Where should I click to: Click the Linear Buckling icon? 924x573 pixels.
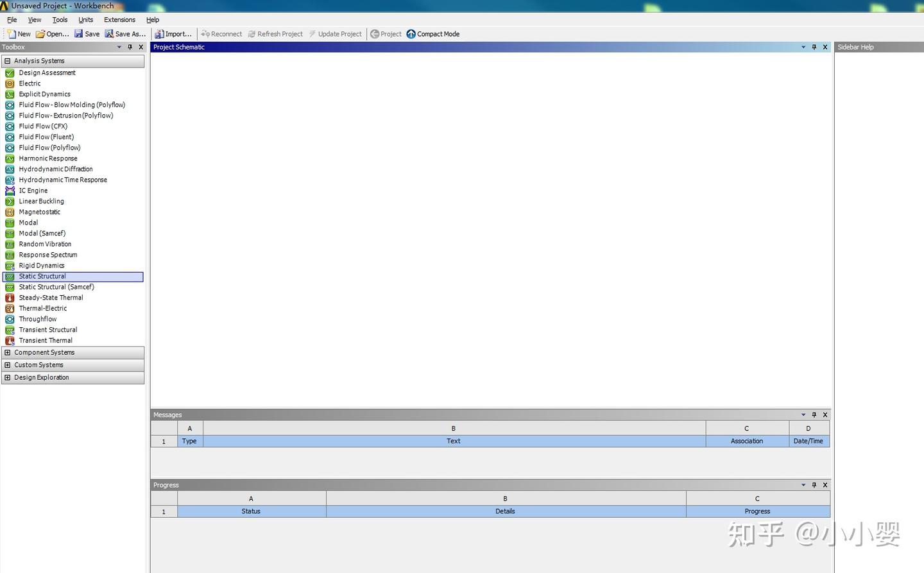[x=10, y=201]
